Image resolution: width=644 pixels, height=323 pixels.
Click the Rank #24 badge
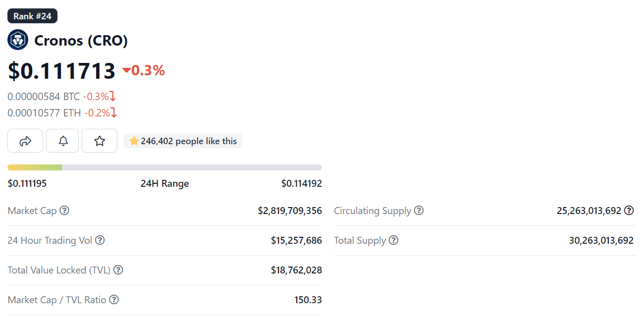pos(33,16)
